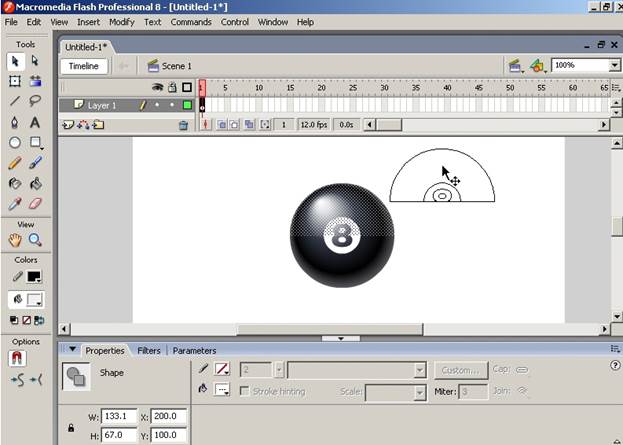Open Edit Scene dropdown button
The image size is (623, 445).
click(515, 66)
